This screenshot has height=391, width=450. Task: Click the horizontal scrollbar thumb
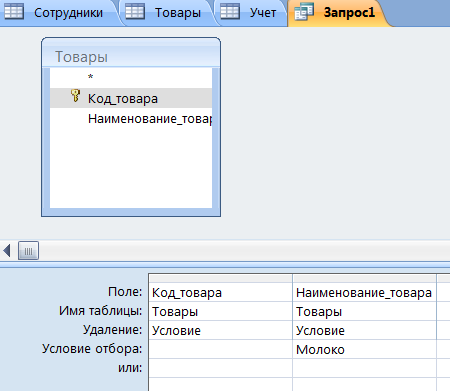[x=28, y=251]
